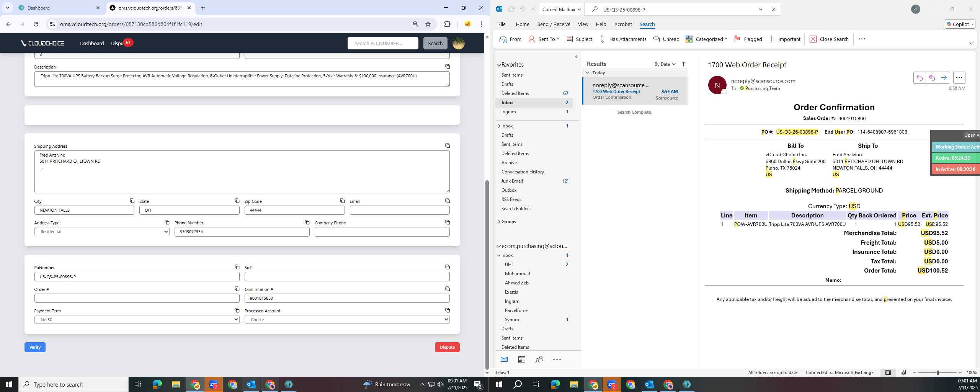Open Send / Receive ribbon tab
Viewport: 980px width, 392px height.
click(x=554, y=24)
